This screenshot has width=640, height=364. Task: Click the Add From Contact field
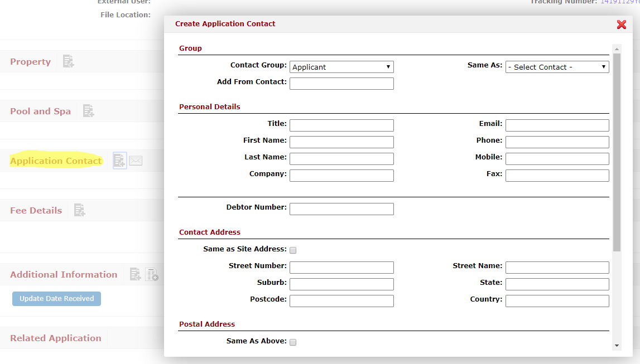click(341, 84)
